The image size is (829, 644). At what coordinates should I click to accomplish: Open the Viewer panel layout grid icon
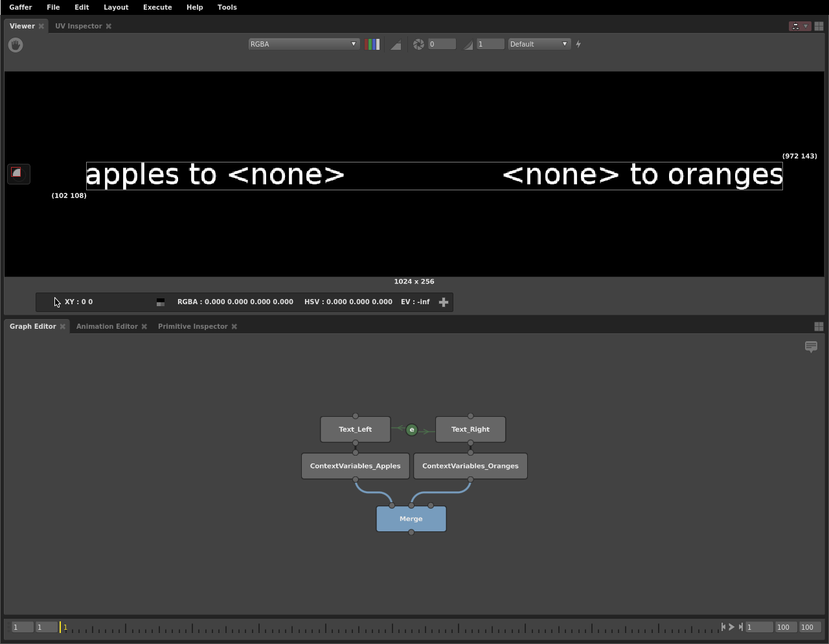pyautogui.click(x=819, y=27)
